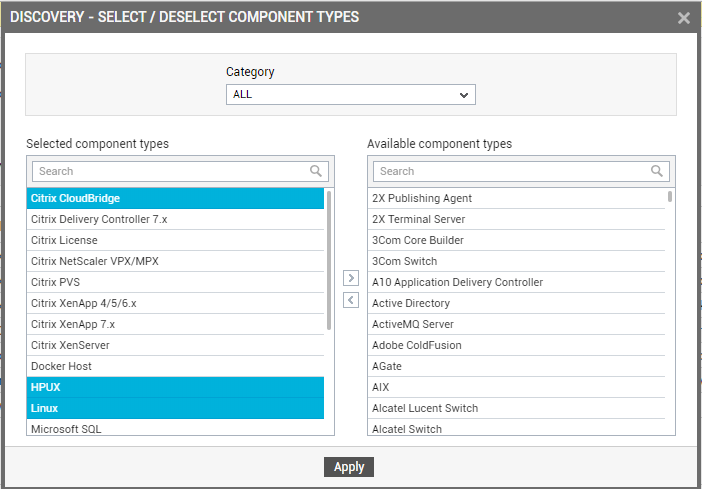Select the Citrix License entry
702x489 pixels.
[x=175, y=240]
